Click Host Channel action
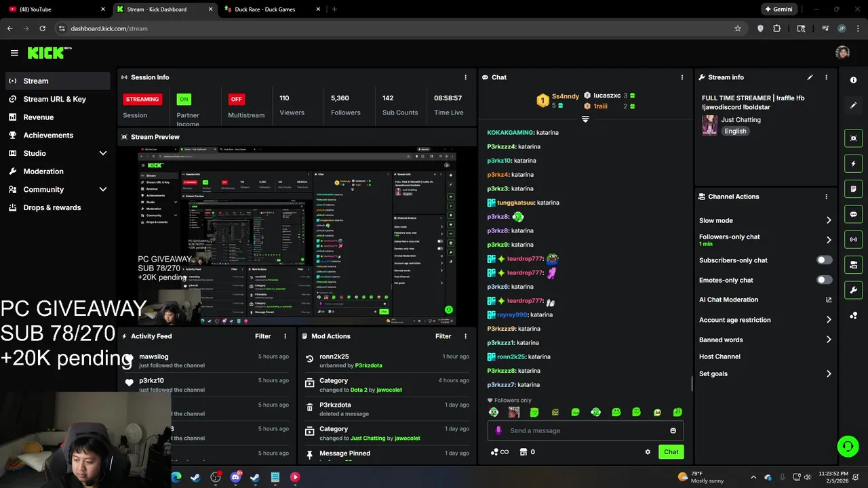The image size is (868, 488). coord(719,357)
